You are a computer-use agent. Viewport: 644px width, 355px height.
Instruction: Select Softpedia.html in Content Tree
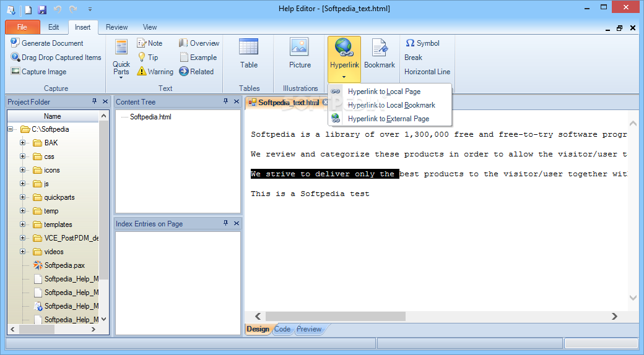tap(150, 117)
